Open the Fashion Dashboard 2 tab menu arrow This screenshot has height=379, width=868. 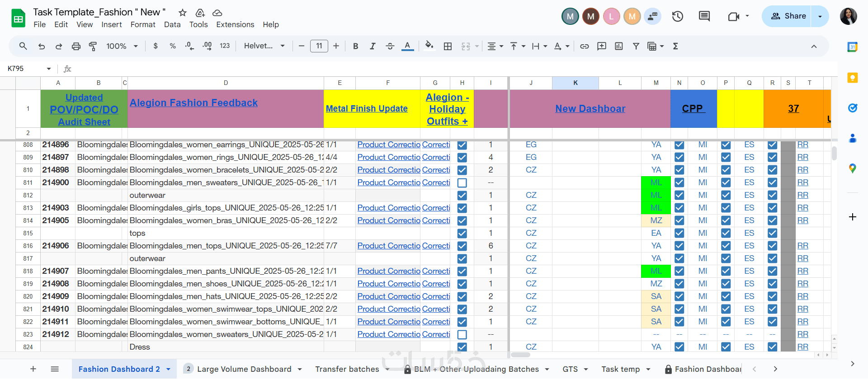(168, 369)
